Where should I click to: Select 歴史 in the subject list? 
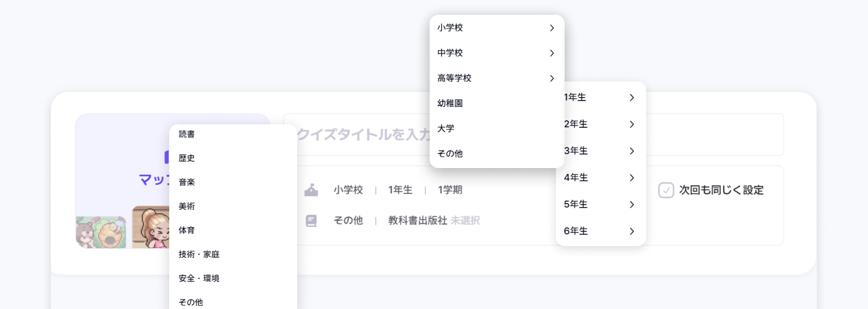(x=187, y=158)
